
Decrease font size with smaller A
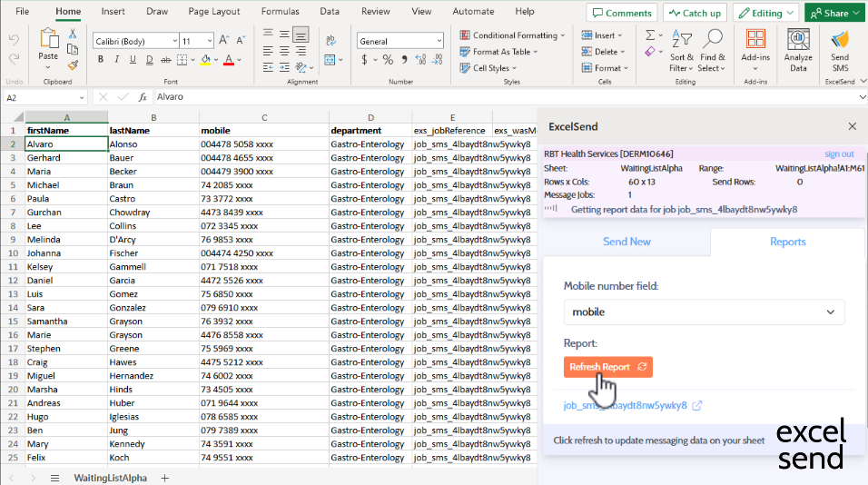click(241, 40)
